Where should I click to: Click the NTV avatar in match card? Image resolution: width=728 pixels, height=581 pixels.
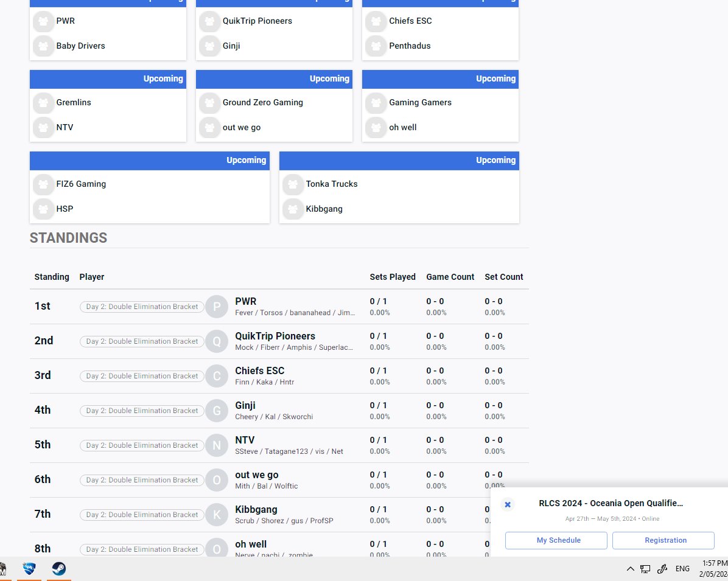[x=43, y=128]
